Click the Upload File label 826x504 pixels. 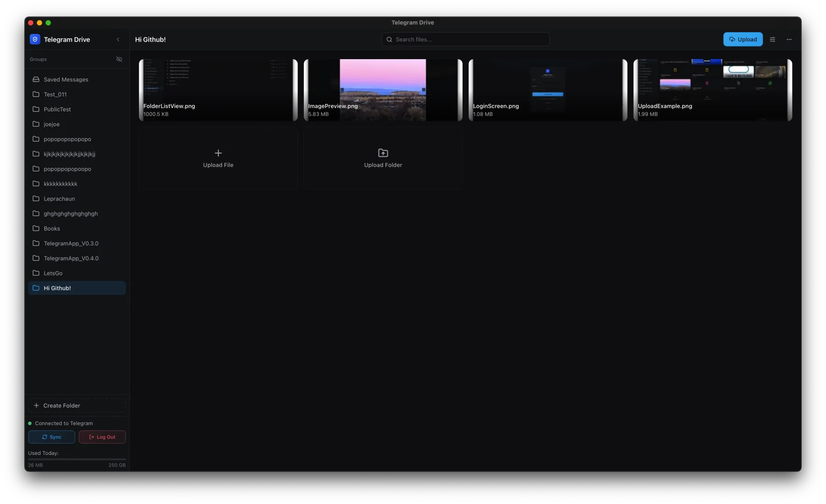click(218, 165)
